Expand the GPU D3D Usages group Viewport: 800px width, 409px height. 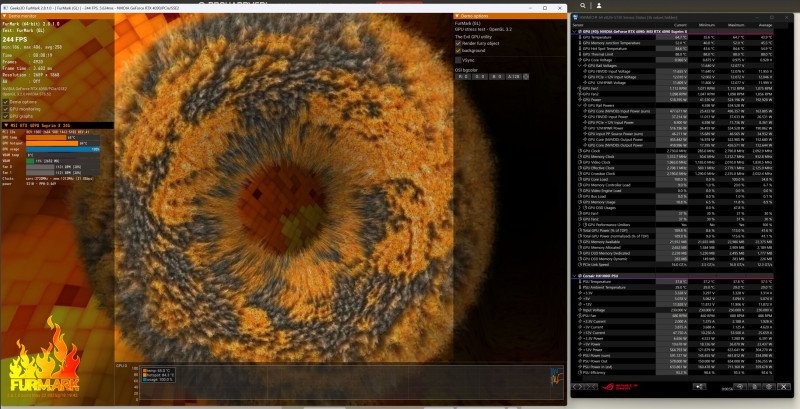(x=580, y=208)
